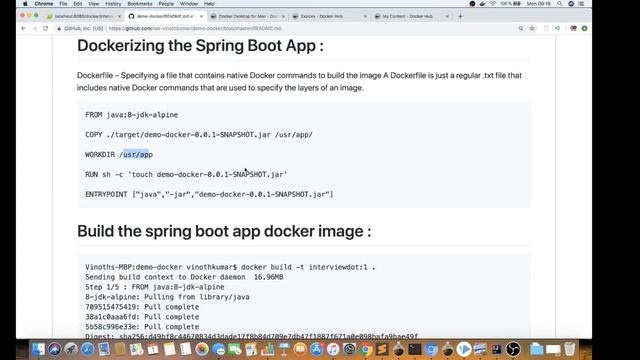Open the Window menu

[x=189, y=4]
